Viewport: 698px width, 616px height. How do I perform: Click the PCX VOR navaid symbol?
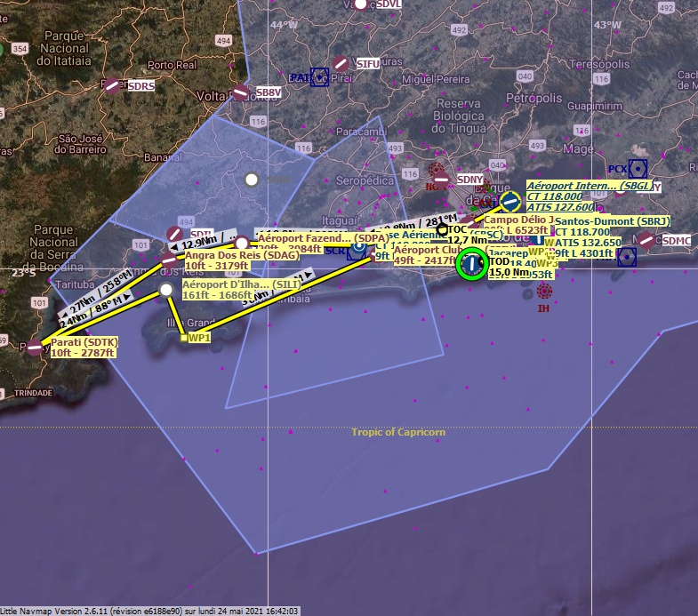[x=637, y=168]
